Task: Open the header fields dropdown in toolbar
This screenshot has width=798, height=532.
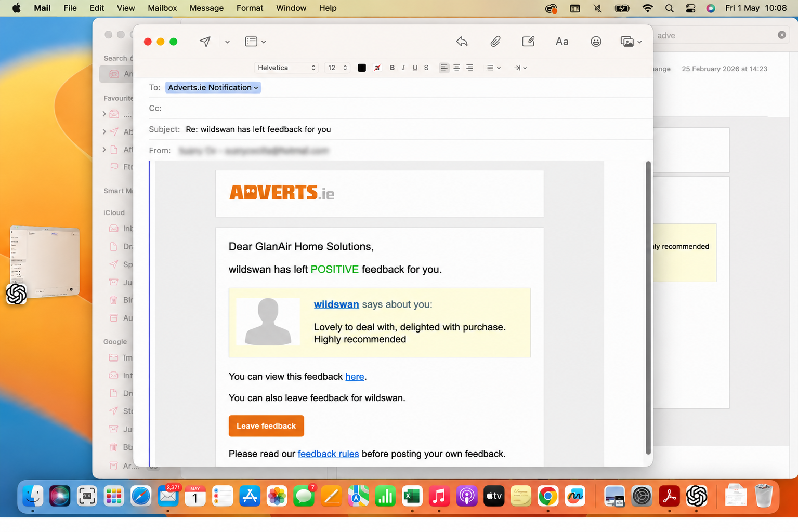Action: coord(255,42)
